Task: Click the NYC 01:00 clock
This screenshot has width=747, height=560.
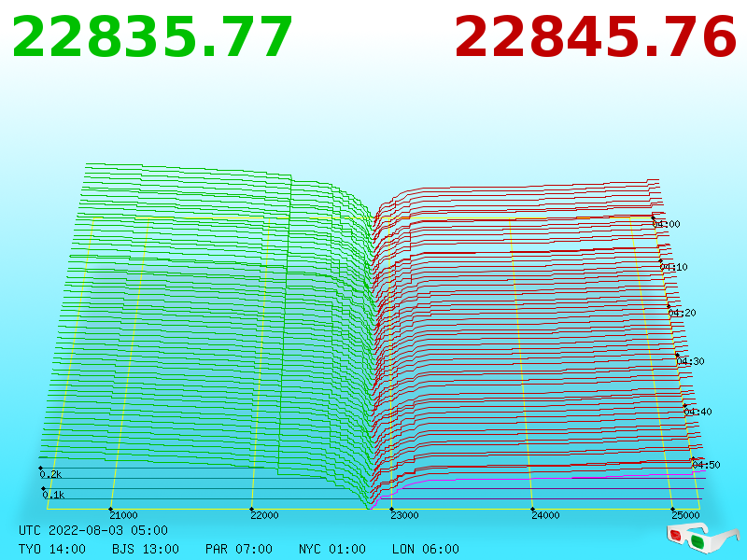Action: pyautogui.click(x=332, y=549)
